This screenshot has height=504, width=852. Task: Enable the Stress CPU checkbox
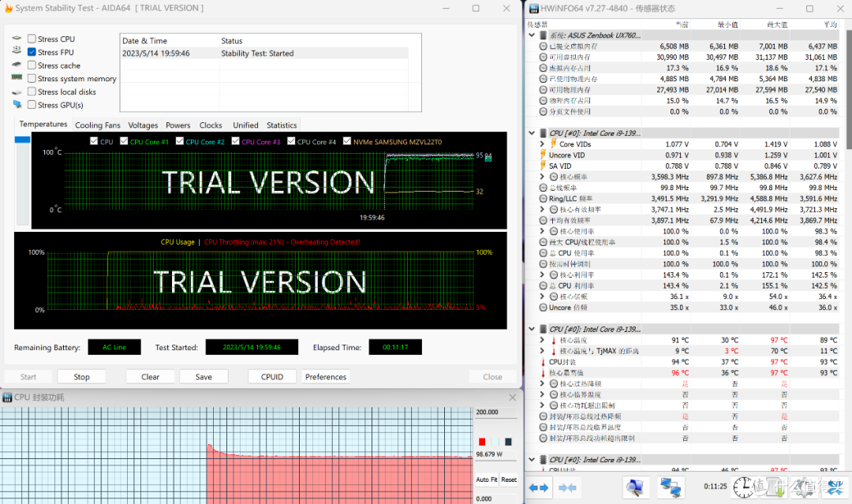click(x=32, y=39)
